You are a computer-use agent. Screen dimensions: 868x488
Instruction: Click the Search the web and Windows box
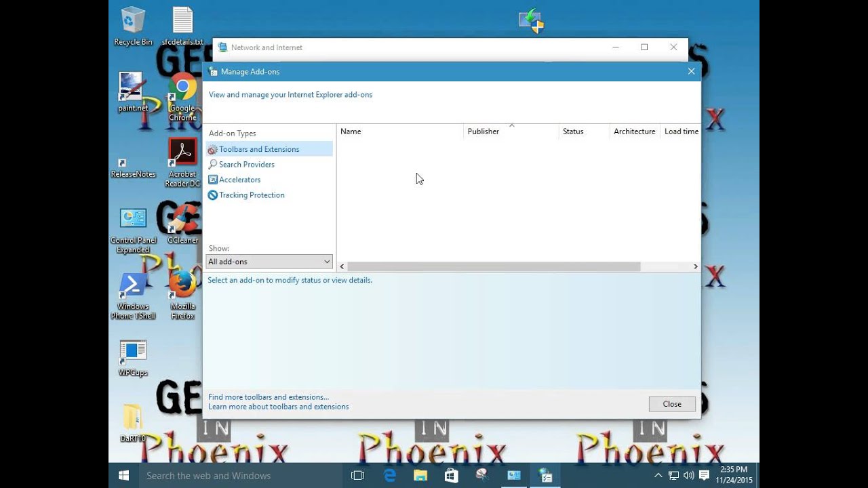(x=240, y=476)
